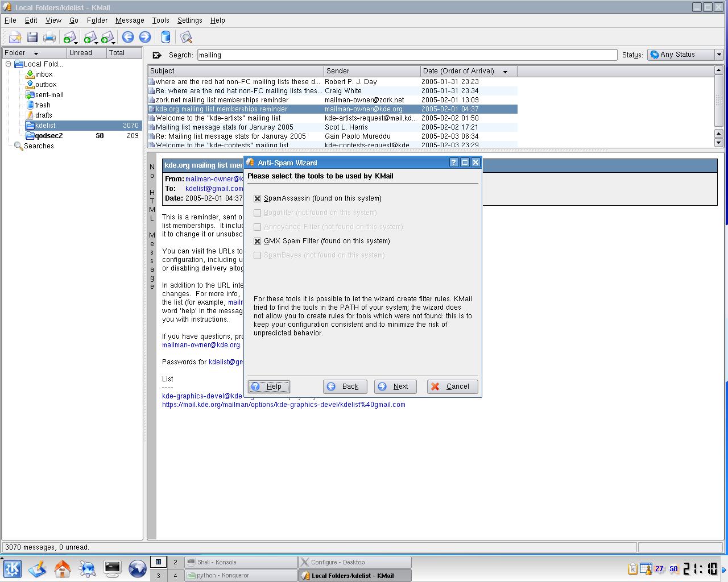The width and height of the screenshot is (728, 582).
Task: Open Forward dropdown arrow in toolbar
Action: (x=114, y=42)
